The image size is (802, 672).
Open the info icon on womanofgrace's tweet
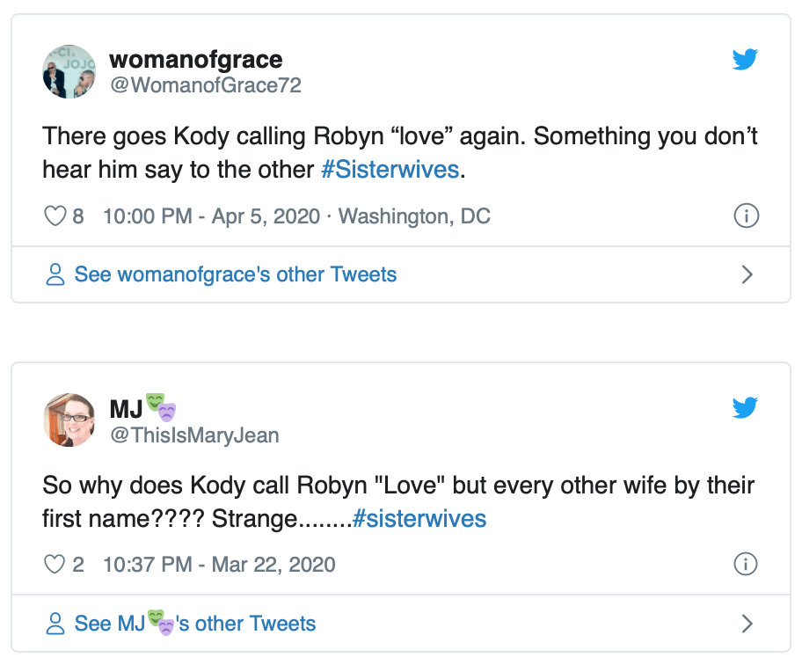tap(746, 216)
